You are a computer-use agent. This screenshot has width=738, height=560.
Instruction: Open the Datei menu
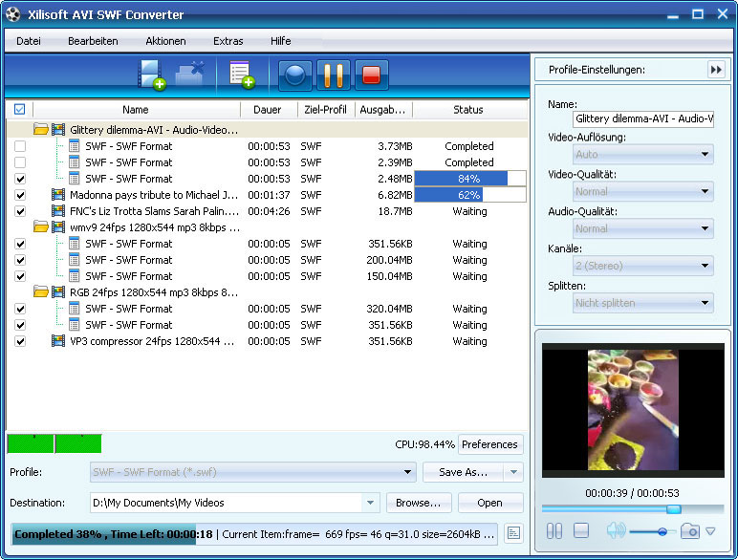click(x=29, y=41)
